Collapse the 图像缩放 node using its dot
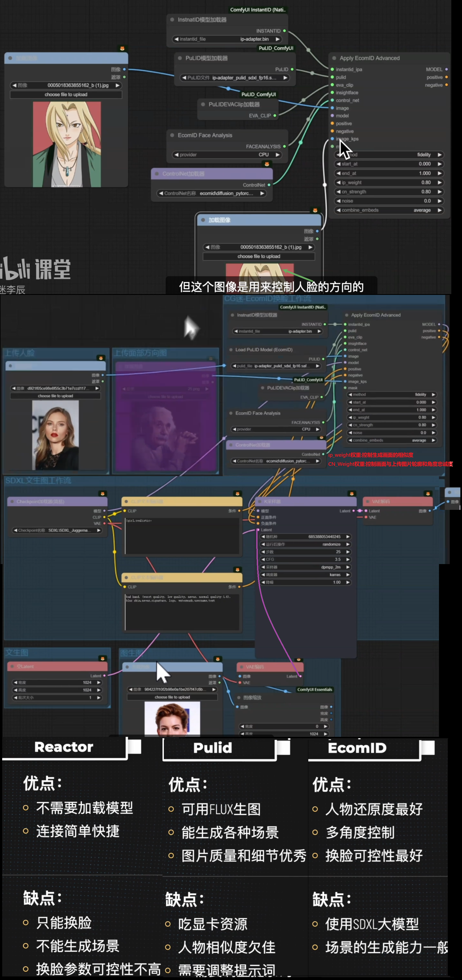Viewport: 462px width, 980px height. (x=239, y=698)
